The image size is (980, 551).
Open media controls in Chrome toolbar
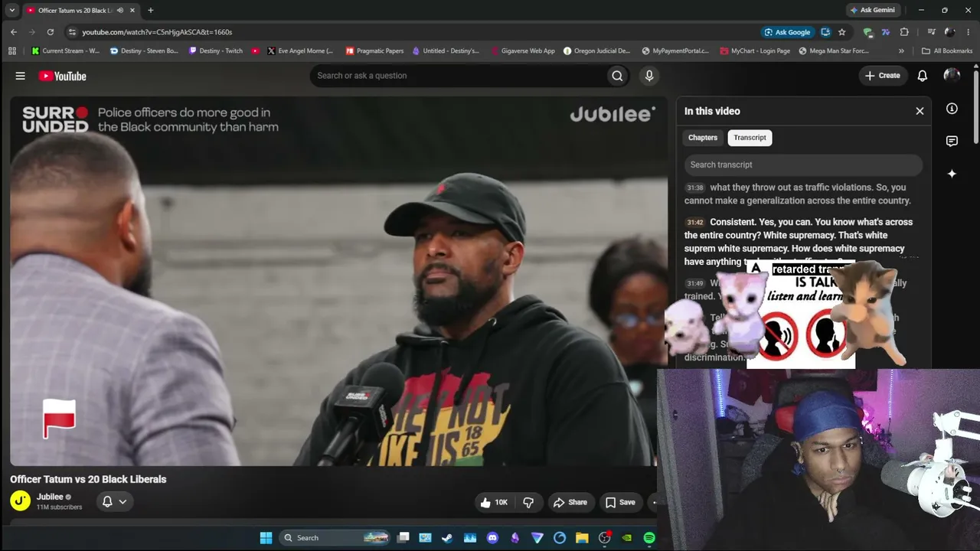931,32
